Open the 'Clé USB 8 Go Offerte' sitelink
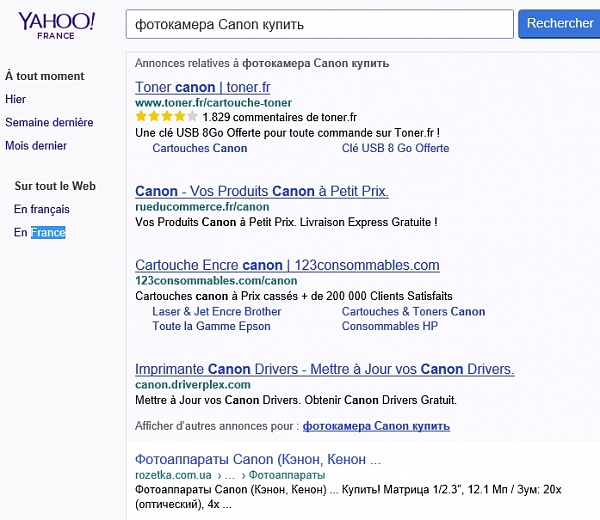600x520 pixels. (395, 148)
